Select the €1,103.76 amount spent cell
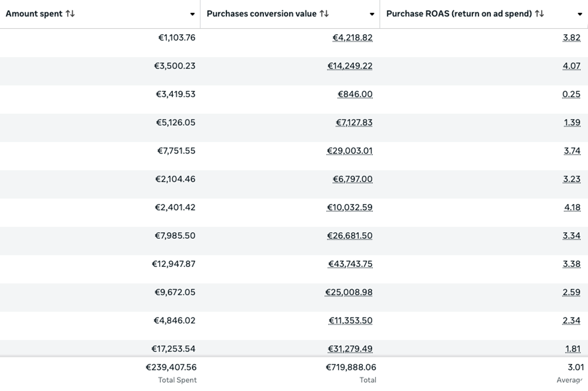 [x=176, y=38]
